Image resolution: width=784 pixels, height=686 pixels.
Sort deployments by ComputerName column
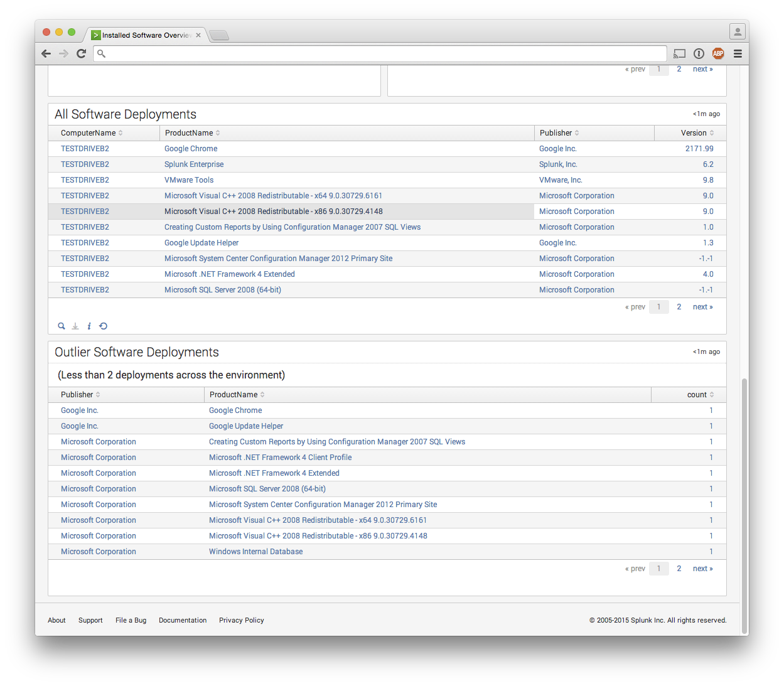[x=92, y=133]
